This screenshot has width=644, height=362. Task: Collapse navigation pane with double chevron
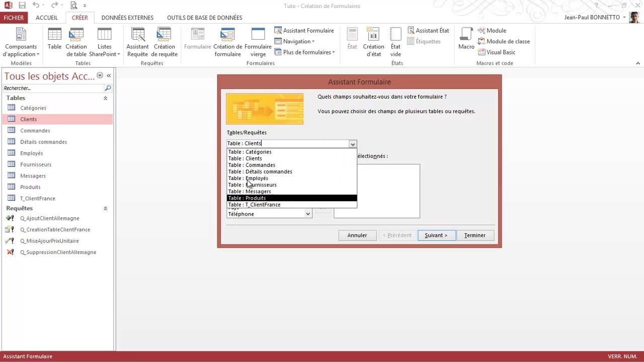pos(108,75)
